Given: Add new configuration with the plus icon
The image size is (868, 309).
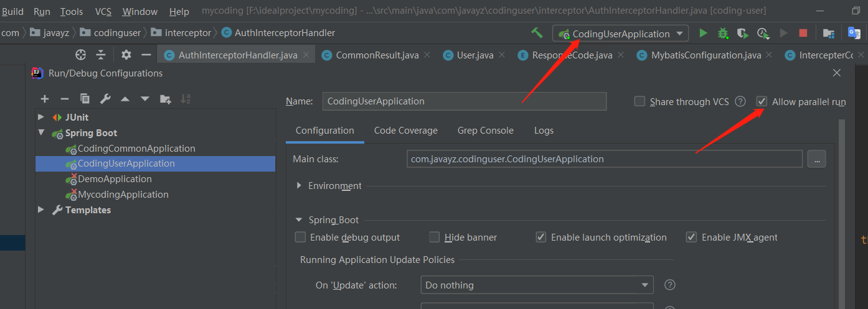Looking at the screenshot, I should [45, 98].
